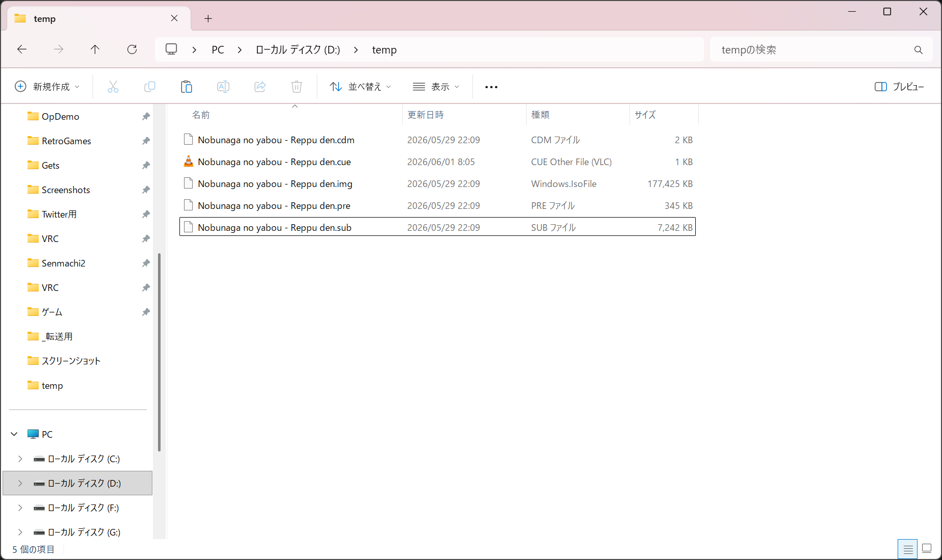Click the Windows.IsoFile type cell
942x560 pixels.
tap(564, 183)
